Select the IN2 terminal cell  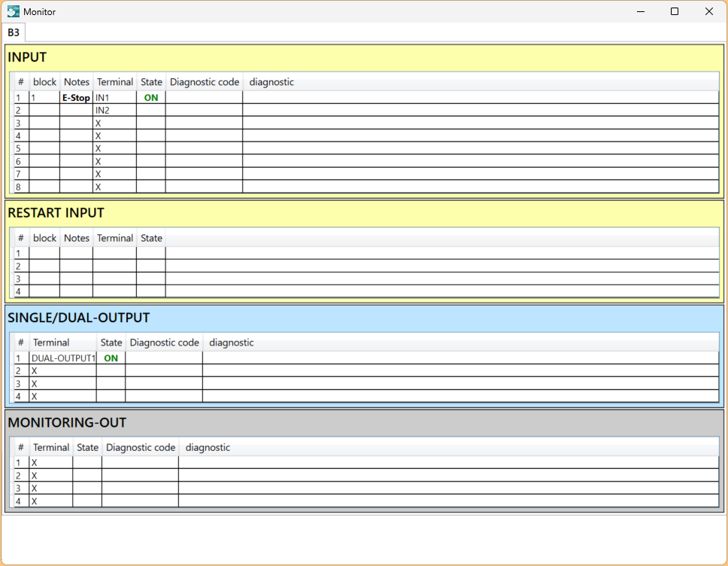(x=114, y=110)
